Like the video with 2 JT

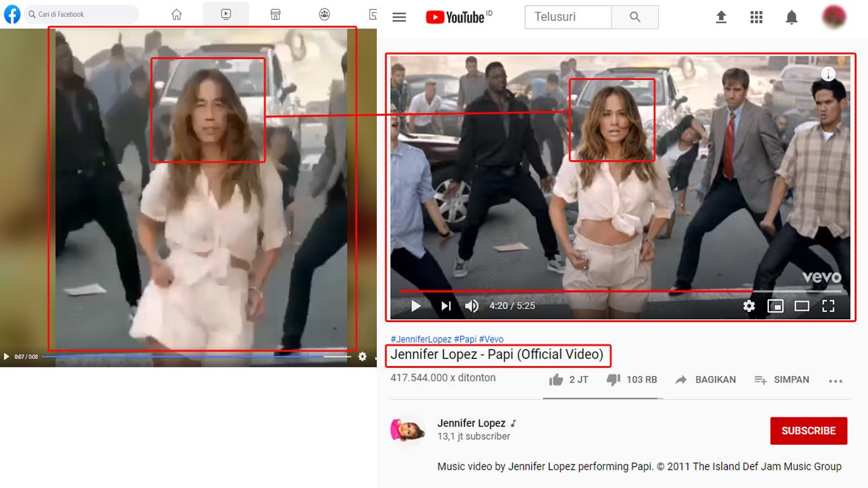568,380
